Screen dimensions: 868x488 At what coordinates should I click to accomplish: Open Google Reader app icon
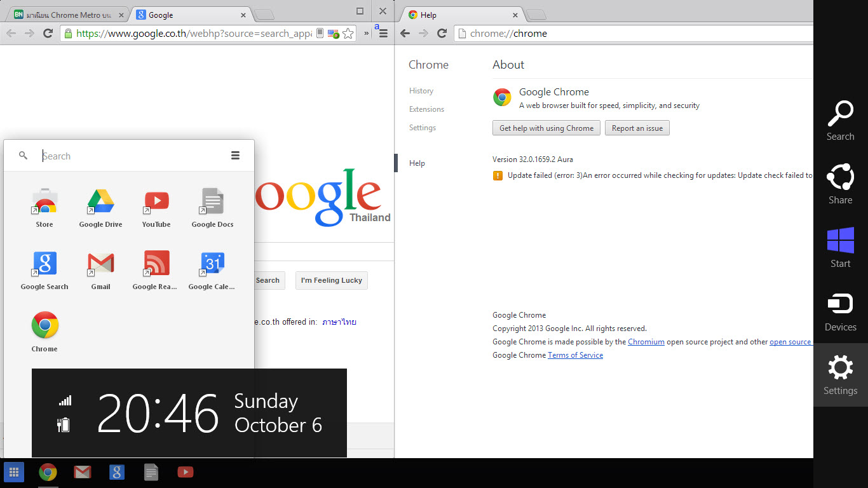(156, 270)
